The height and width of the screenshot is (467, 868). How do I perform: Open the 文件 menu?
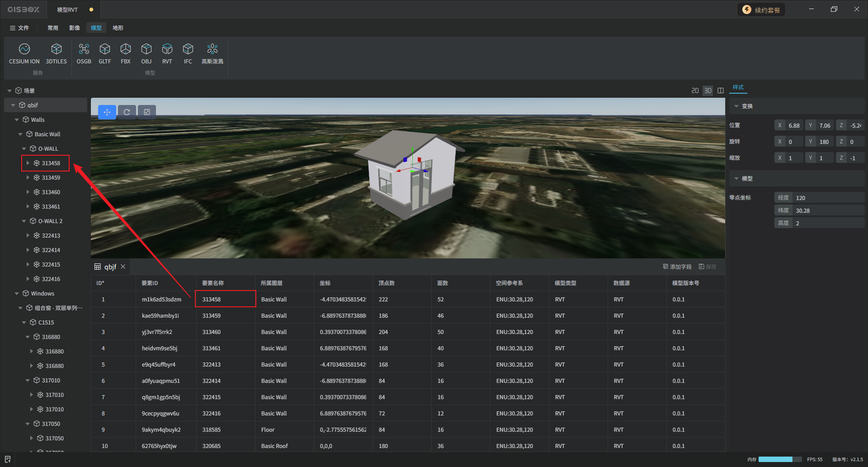click(x=19, y=28)
